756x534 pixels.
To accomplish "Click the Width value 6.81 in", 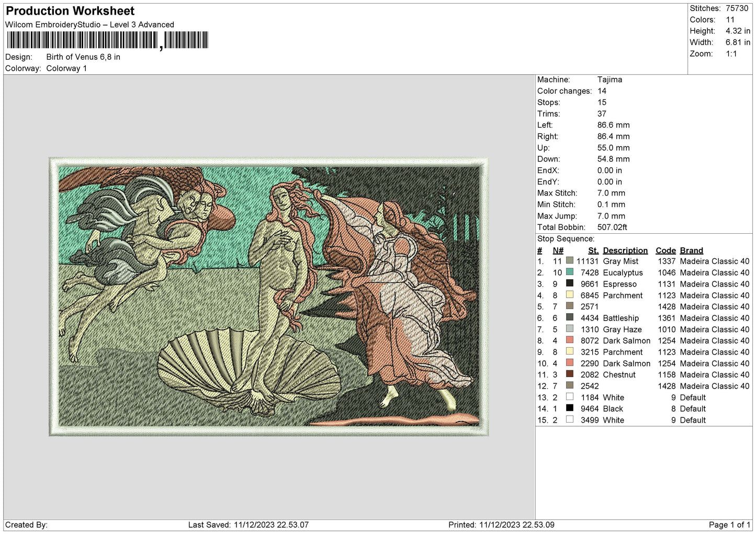I will tap(738, 42).
